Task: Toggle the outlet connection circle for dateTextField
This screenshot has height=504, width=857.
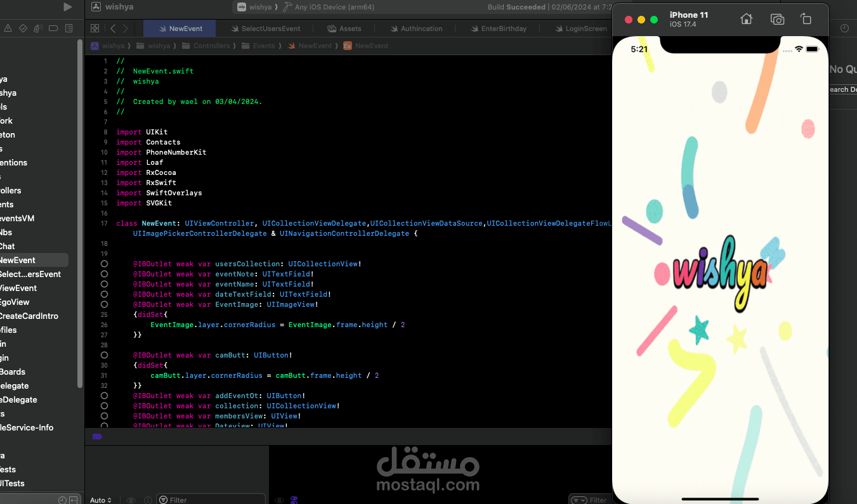Action: [104, 294]
